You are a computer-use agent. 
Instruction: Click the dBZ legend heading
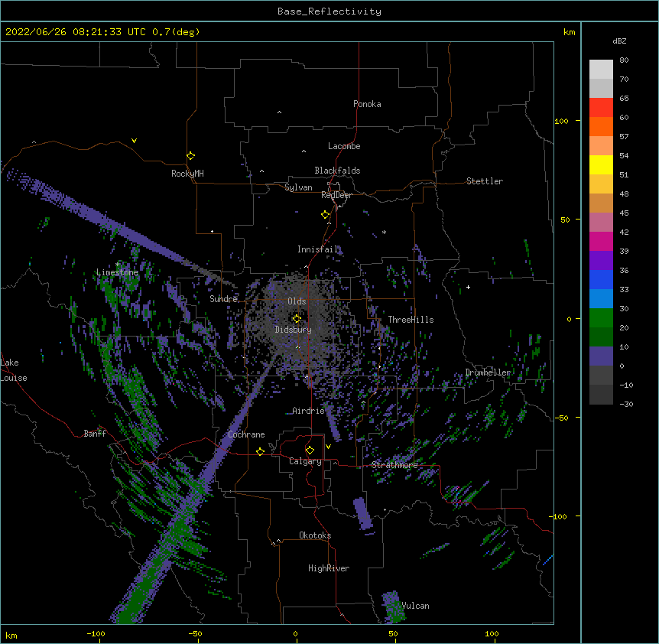click(x=619, y=41)
